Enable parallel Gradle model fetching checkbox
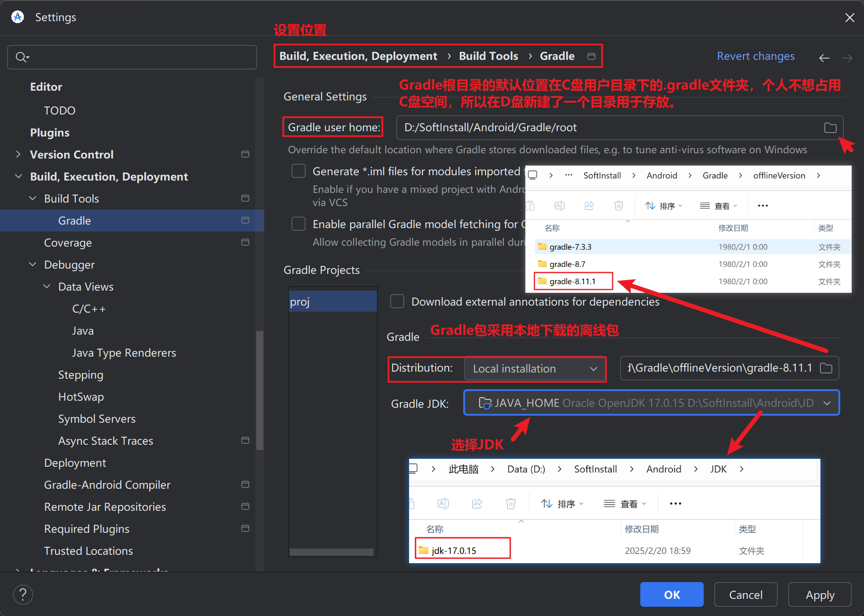The width and height of the screenshot is (864, 616). click(x=299, y=224)
